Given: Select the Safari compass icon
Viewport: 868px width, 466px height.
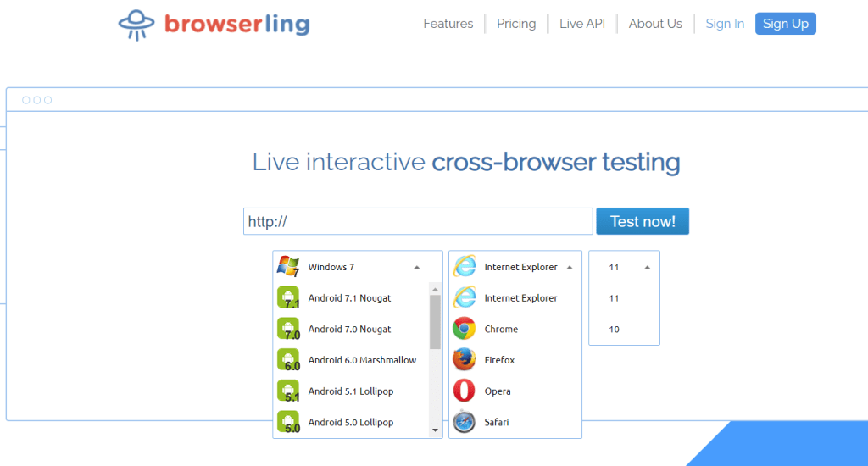Looking at the screenshot, I should point(464,422).
